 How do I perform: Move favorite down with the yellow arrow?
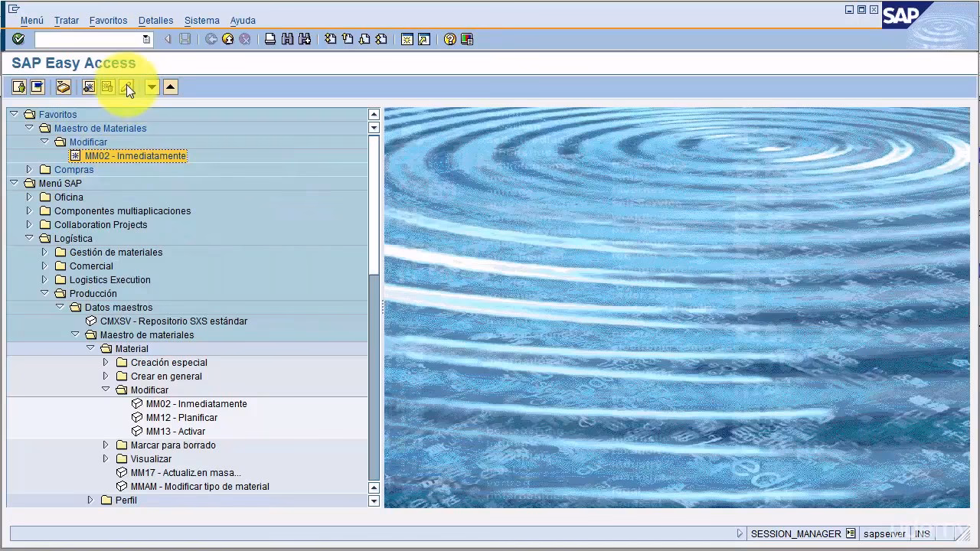click(152, 87)
